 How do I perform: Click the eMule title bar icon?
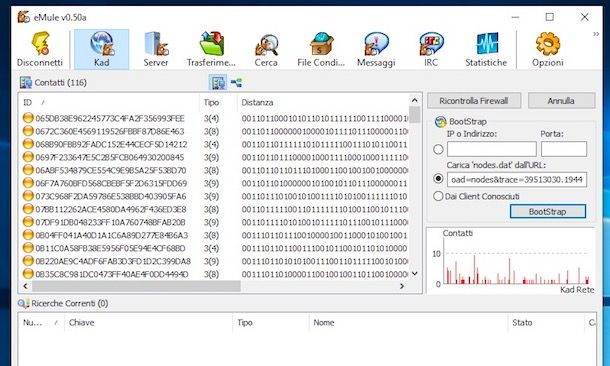(x=23, y=17)
